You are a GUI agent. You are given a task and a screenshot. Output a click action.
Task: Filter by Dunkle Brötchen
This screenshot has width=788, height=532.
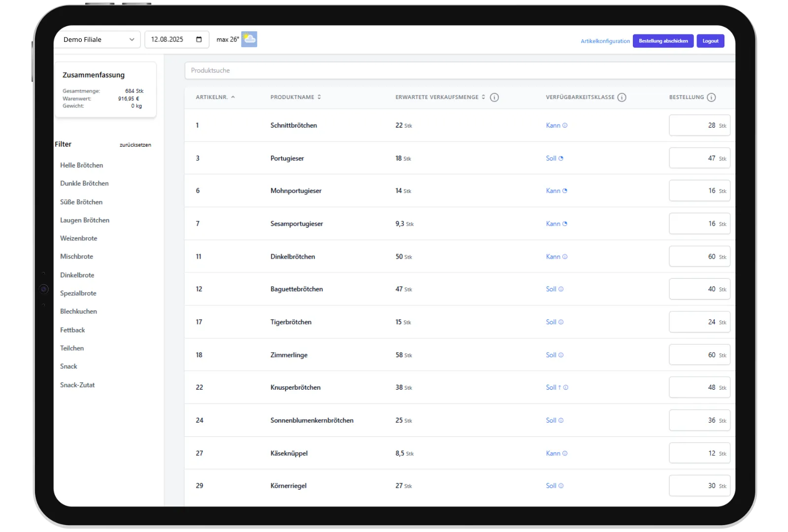tap(84, 183)
